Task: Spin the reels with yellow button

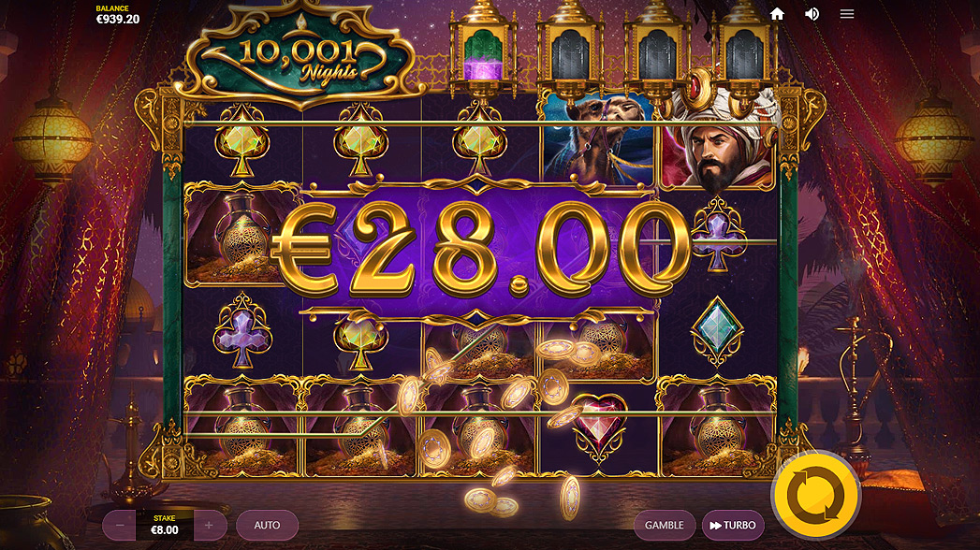Action: [815, 496]
